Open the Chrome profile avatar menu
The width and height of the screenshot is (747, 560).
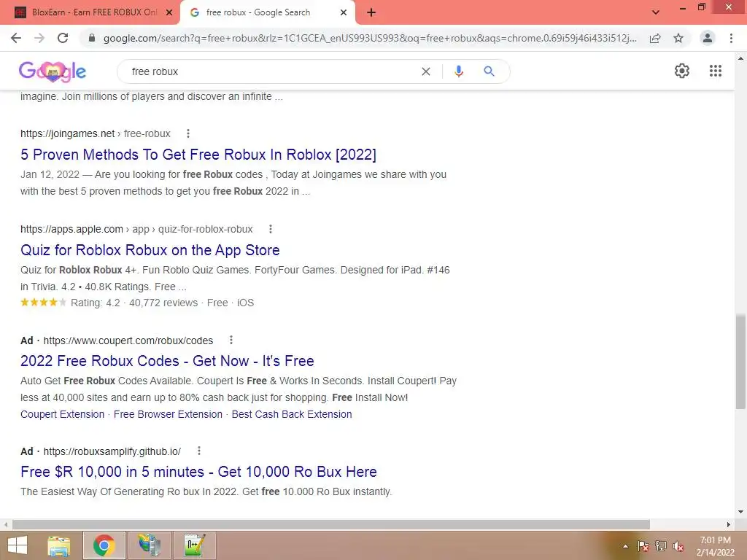[708, 38]
